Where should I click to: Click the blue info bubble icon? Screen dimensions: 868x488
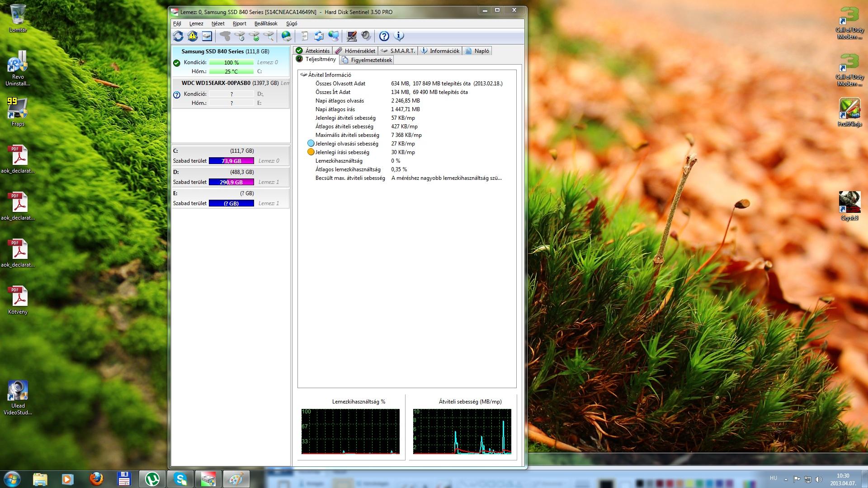[399, 36]
